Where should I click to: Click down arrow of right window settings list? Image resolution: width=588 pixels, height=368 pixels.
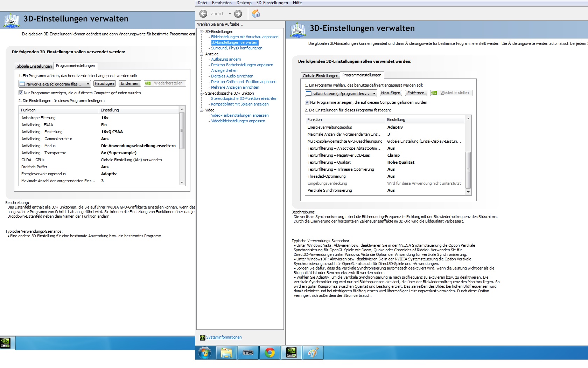pos(468,192)
